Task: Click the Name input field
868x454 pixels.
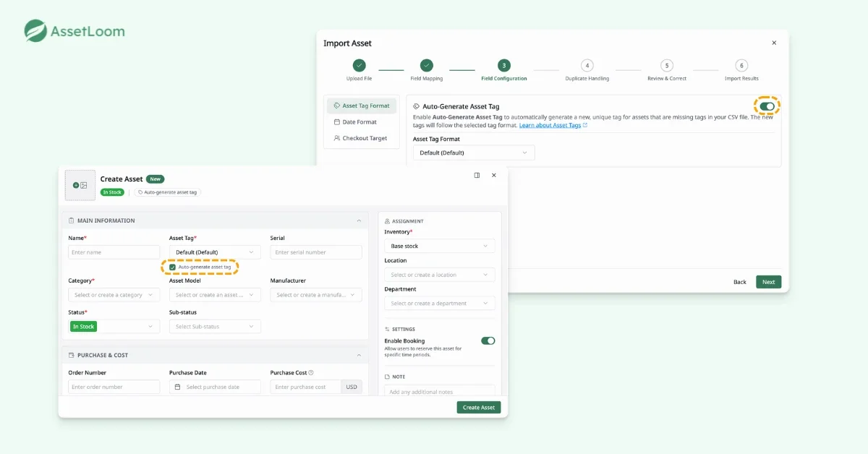Action: click(114, 252)
